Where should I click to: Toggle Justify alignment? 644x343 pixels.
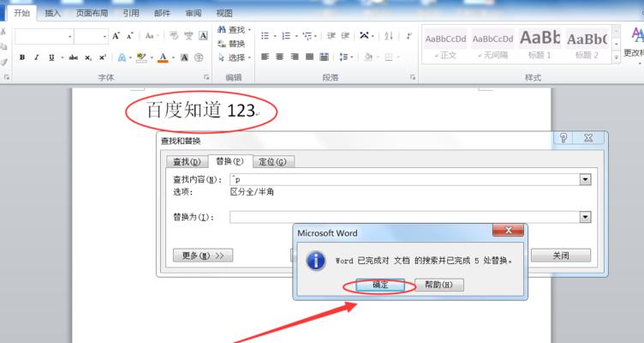[309, 57]
